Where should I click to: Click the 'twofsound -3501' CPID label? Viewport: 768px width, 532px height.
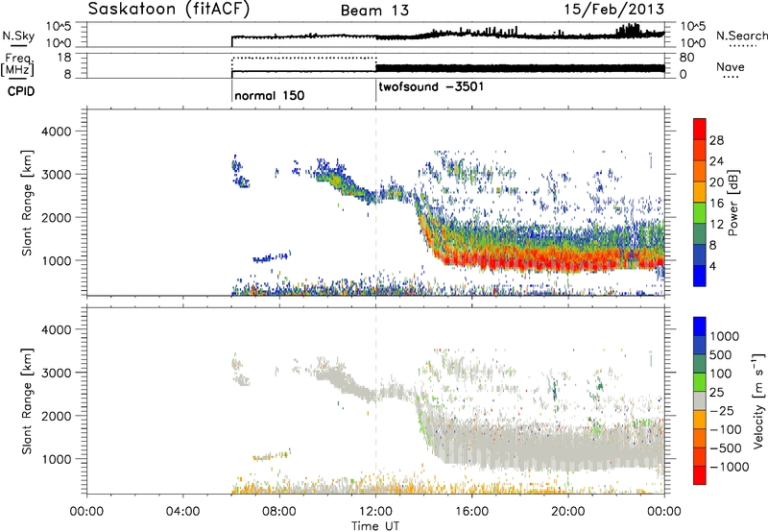coord(431,87)
